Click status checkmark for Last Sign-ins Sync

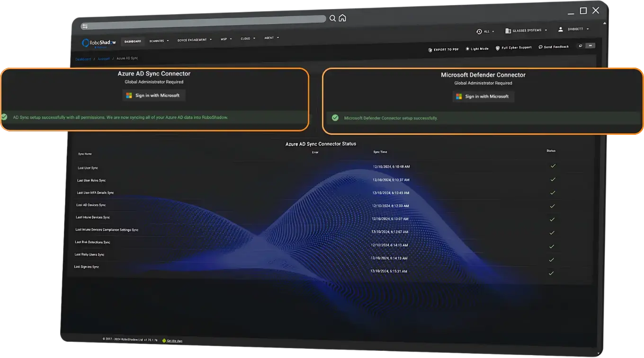pyautogui.click(x=551, y=273)
